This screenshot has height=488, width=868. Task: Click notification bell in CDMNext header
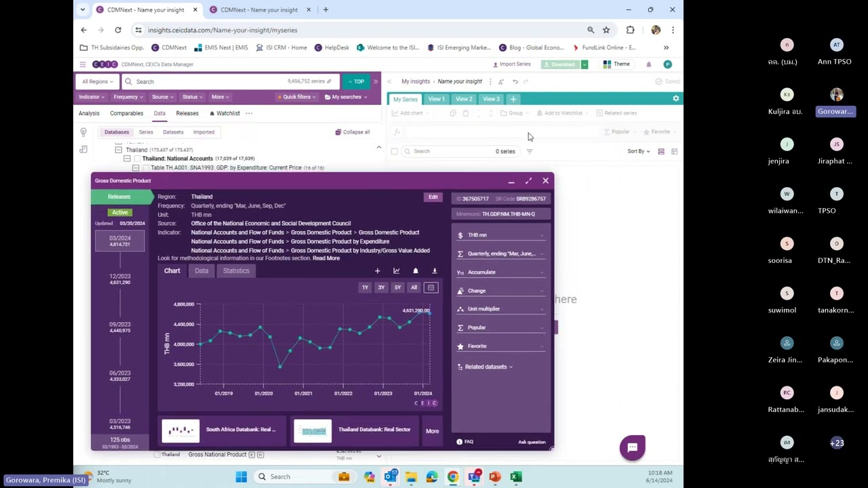[x=648, y=64]
